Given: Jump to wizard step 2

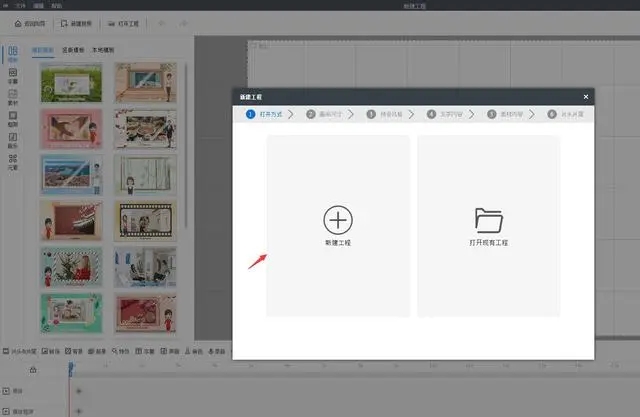Looking at the screenshot, I should pyautogui.click(x=324, y=114).
